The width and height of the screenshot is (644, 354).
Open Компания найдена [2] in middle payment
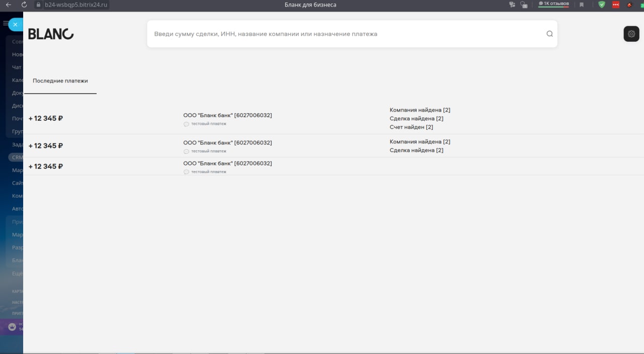click(x=420, y=142)
